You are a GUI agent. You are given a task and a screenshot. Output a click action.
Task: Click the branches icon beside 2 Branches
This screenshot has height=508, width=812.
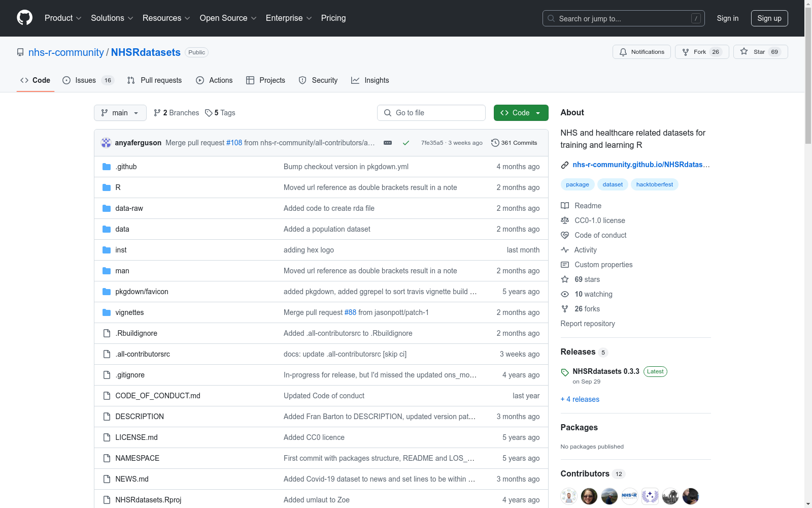pyautogui.click(x=157, y=113)
